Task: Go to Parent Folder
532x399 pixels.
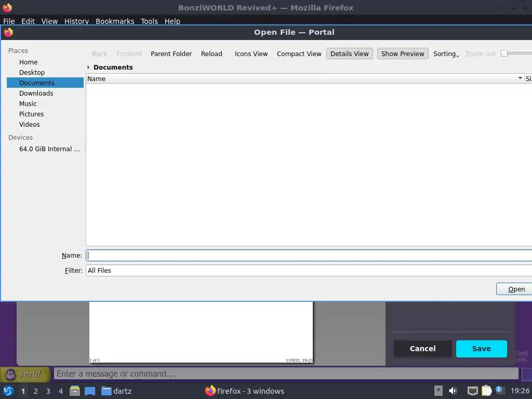Action: point(171,54)
